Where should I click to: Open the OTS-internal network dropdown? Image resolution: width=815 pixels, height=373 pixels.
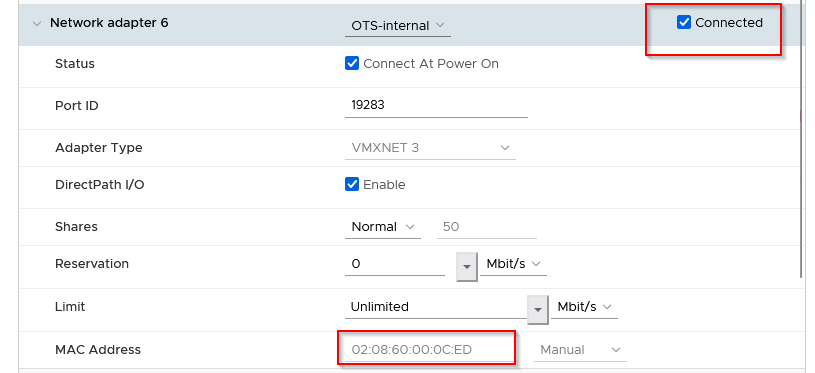[398, 25]
